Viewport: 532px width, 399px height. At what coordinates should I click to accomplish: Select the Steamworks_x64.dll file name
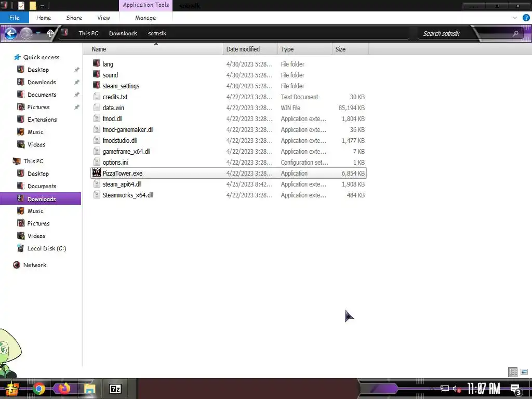coord(128,195)
